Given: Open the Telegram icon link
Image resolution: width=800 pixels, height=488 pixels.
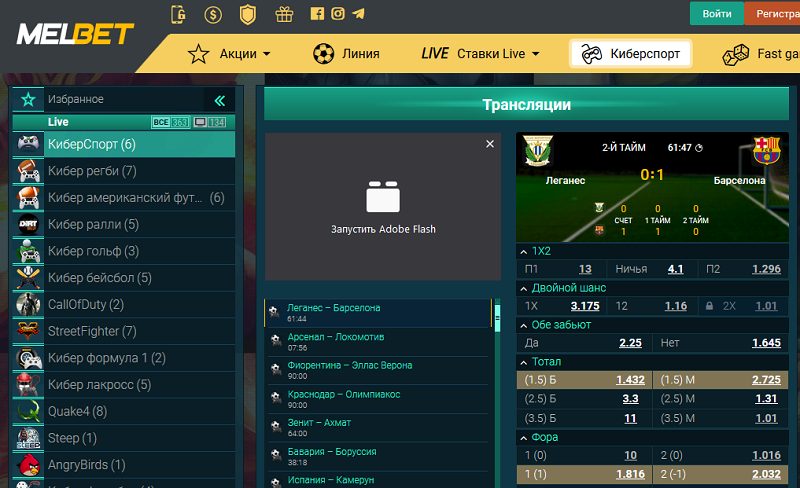Looking at the screenshot, I should pyautogui.click(x=358, y=14).
